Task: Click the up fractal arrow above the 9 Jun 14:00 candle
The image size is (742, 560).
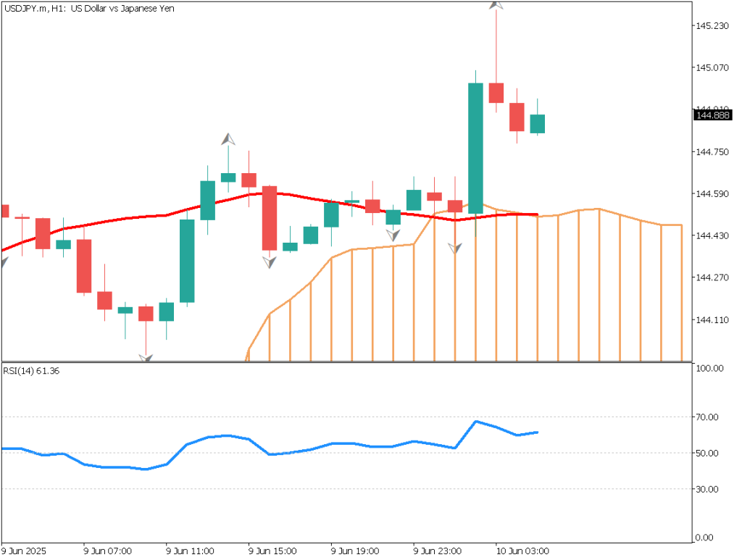Action: tap(228, 138)
